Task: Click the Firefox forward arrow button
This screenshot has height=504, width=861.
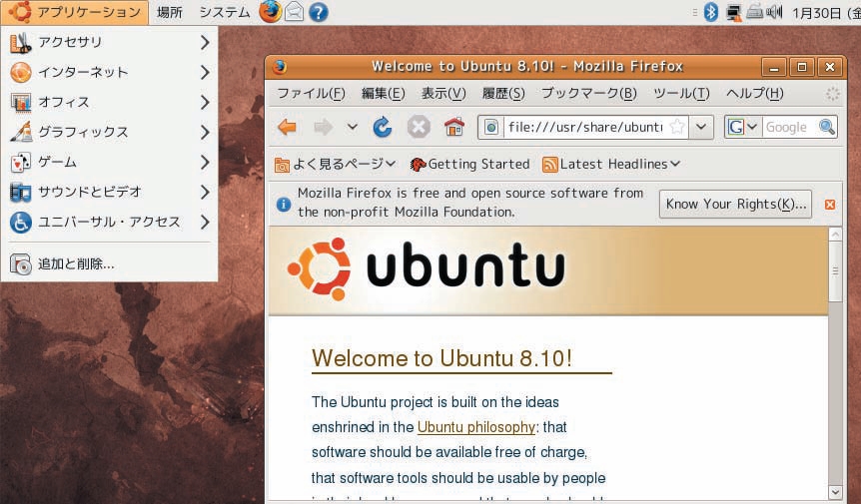Action: click(x=323, y=127)
